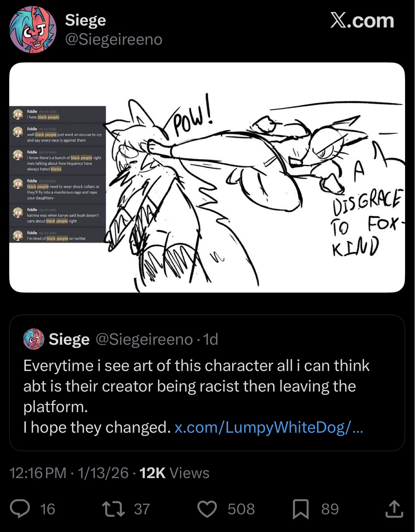Open Siege's profile avatar at top

point(33,29)
